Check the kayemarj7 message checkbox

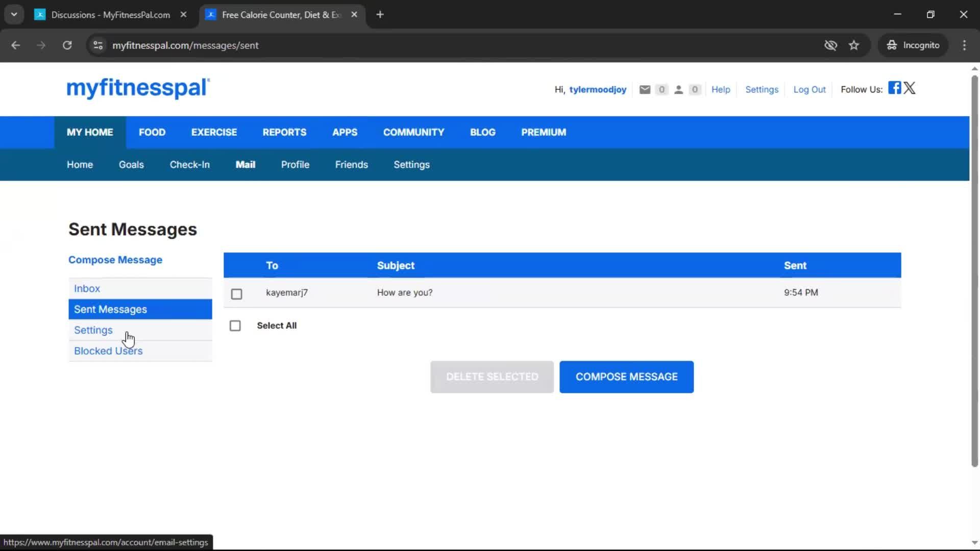coord(236,294)
